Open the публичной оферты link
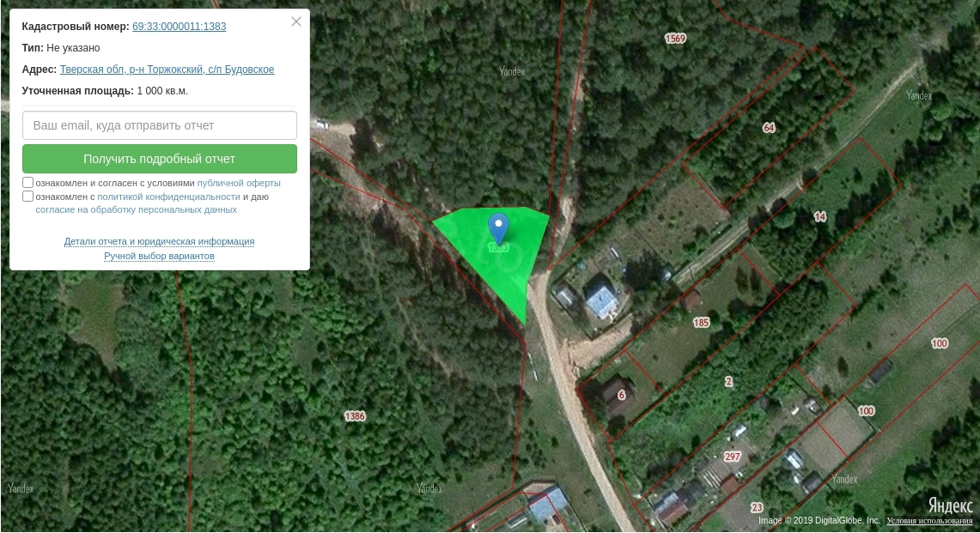 tap(239, 183)
